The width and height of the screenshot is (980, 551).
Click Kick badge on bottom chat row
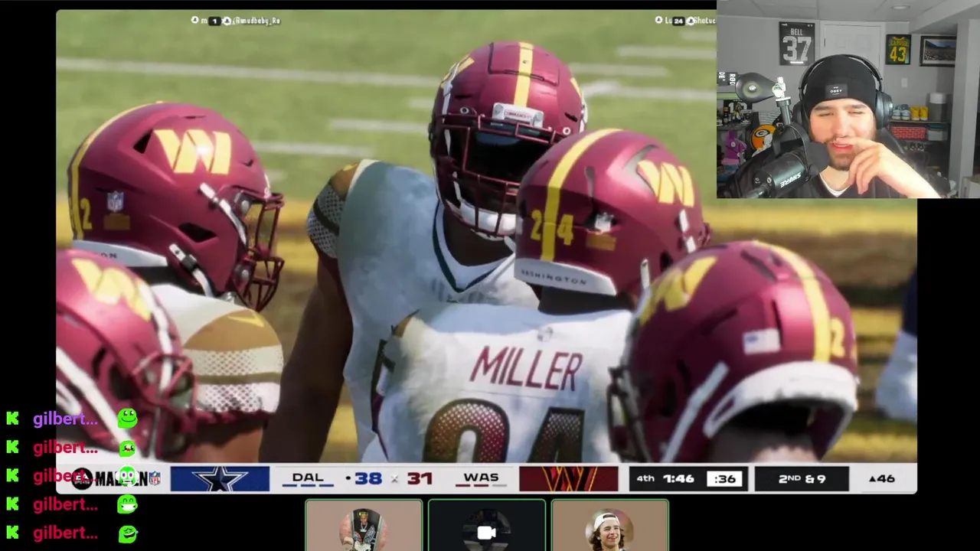[12, 533]
